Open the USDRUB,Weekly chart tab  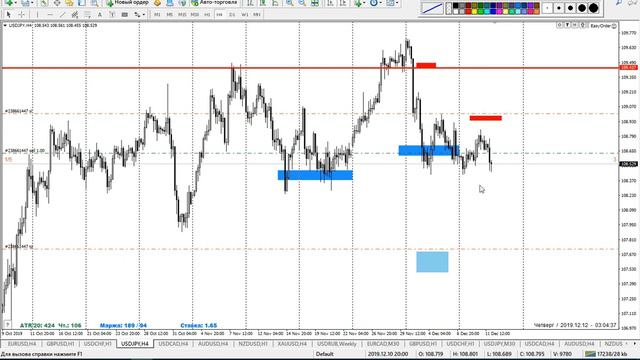point(336,344)
